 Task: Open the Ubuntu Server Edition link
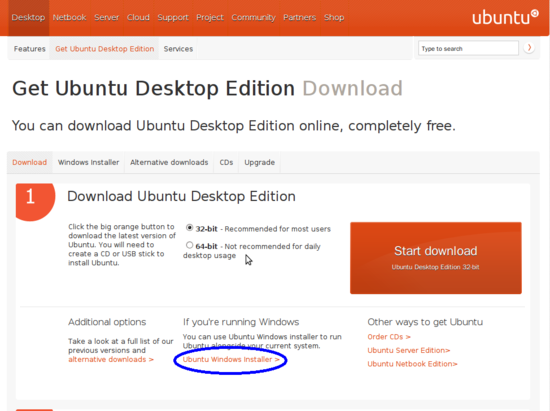(409, 350)
